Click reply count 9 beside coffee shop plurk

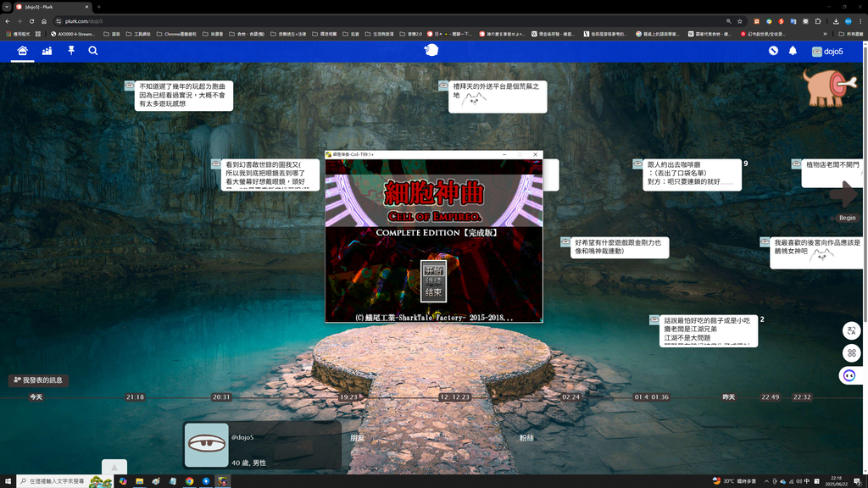pos(746,164)
